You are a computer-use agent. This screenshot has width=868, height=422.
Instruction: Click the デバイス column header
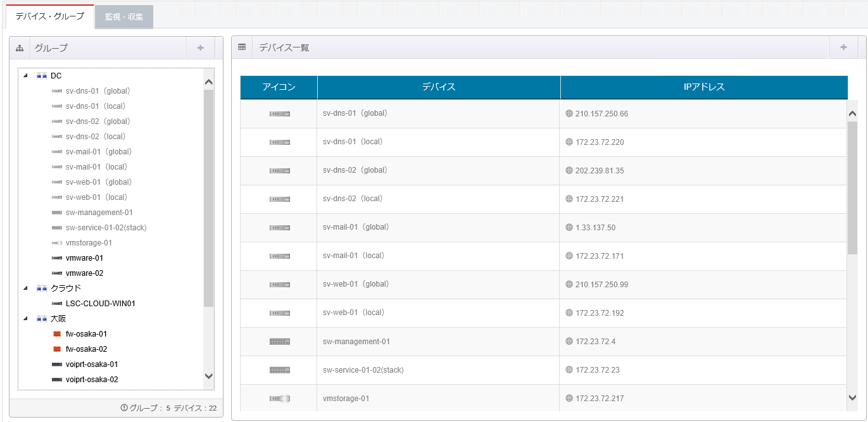click(439, 87)
